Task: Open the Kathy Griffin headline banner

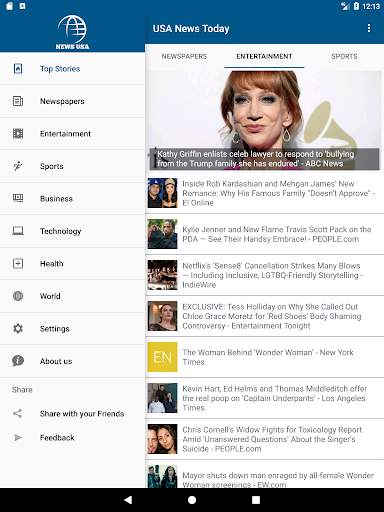Action: point(264,159)
